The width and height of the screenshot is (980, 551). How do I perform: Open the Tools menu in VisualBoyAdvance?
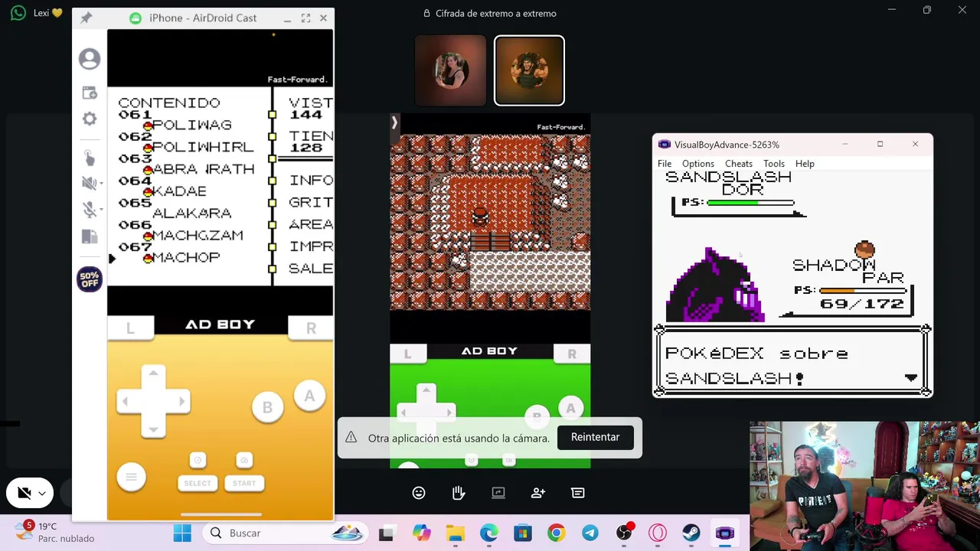click(x=774, y=164)
